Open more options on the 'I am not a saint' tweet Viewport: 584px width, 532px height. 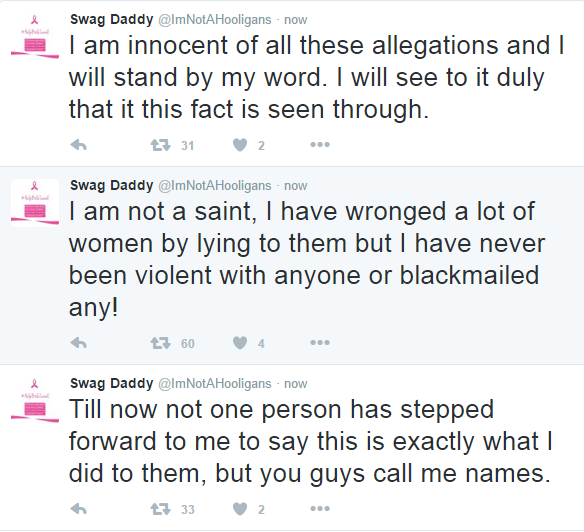[x=320, y=343]
